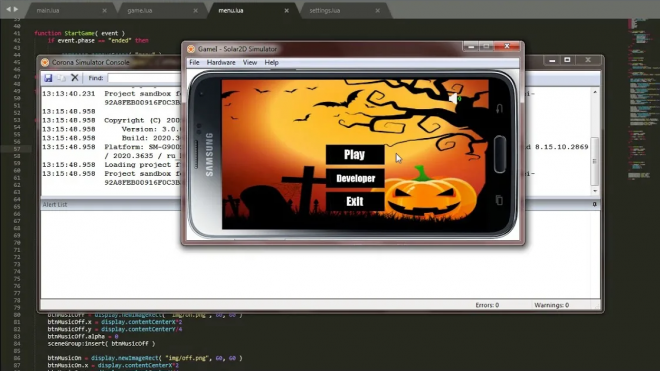The width and height of the screenshot is (660, 371).
Task: Tap the phone's recent apps key
Action: (499, 200)
